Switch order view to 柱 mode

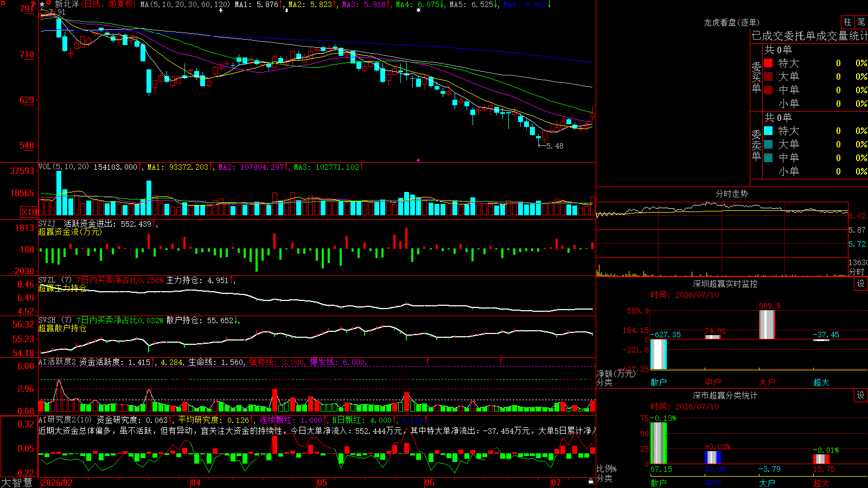point(847,22)
